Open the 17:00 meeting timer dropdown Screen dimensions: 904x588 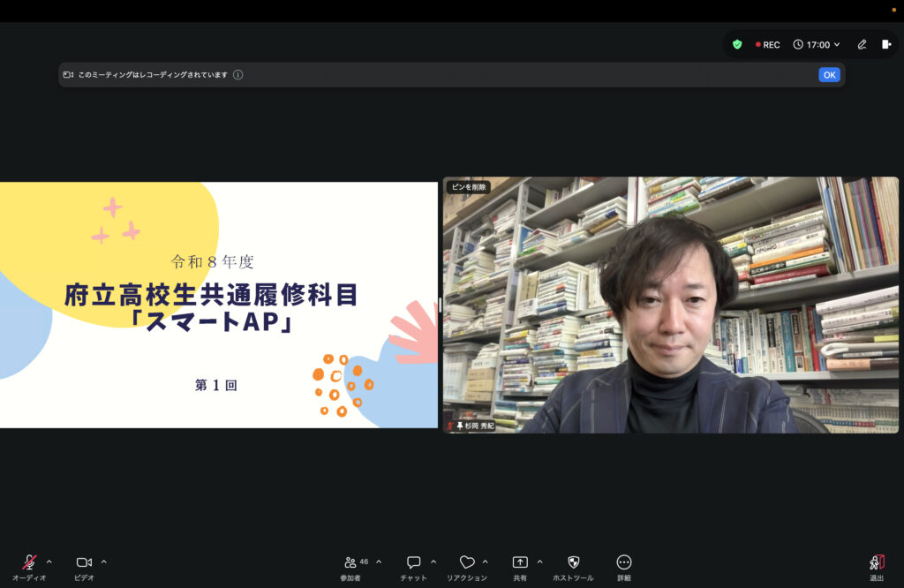click(817, 44)
